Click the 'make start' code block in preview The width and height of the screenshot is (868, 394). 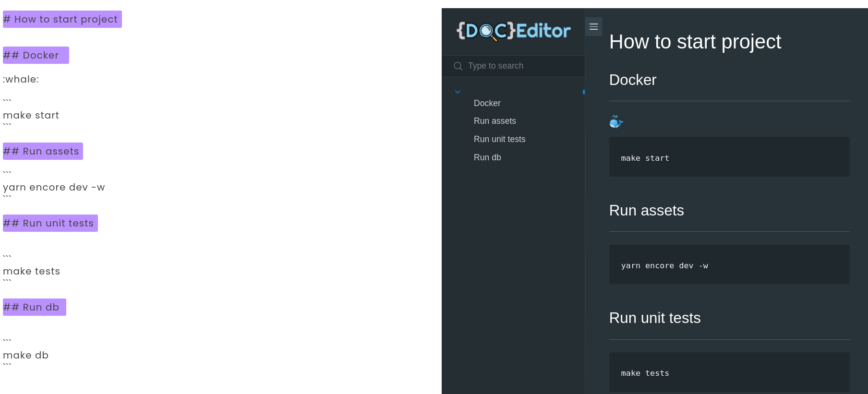point(729,157)
